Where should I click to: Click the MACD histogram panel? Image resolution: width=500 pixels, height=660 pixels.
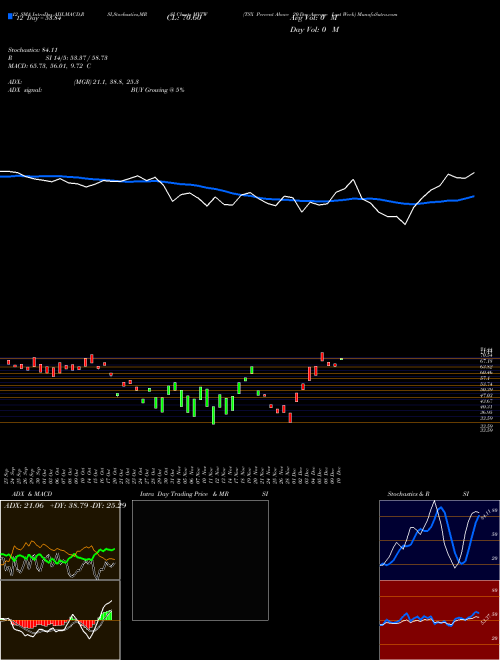(x=60, y=620)
